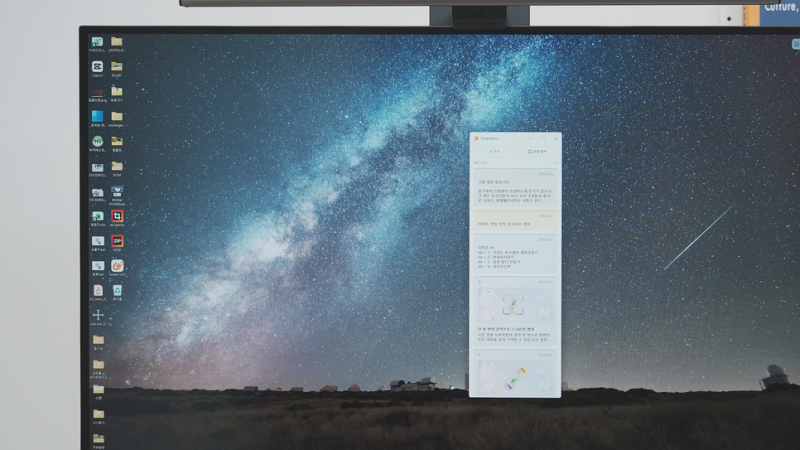Open the green HS desktop shortcut

pos(97,141)
